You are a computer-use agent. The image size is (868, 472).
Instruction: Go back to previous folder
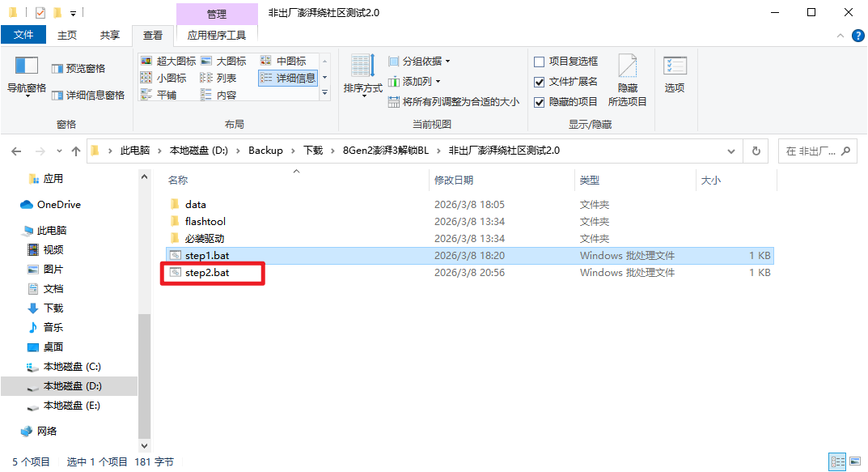click(x=17, y=151)
